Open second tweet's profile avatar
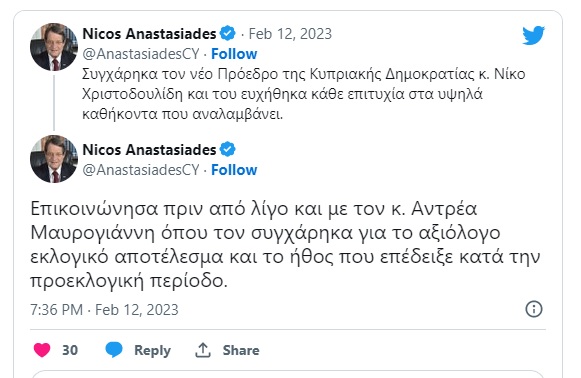This screenshot has width=581, height=378. pyautogui.click(x=54, y=159)
